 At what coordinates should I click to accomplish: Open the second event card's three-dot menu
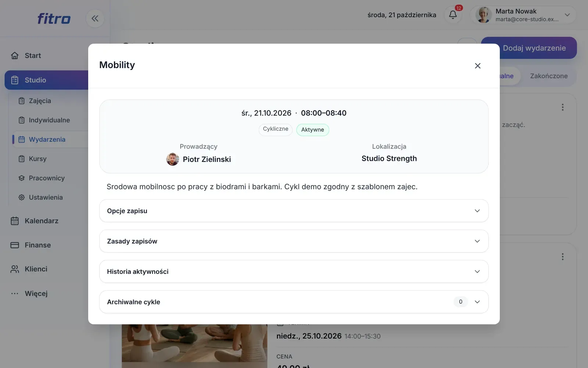point(562,256)
